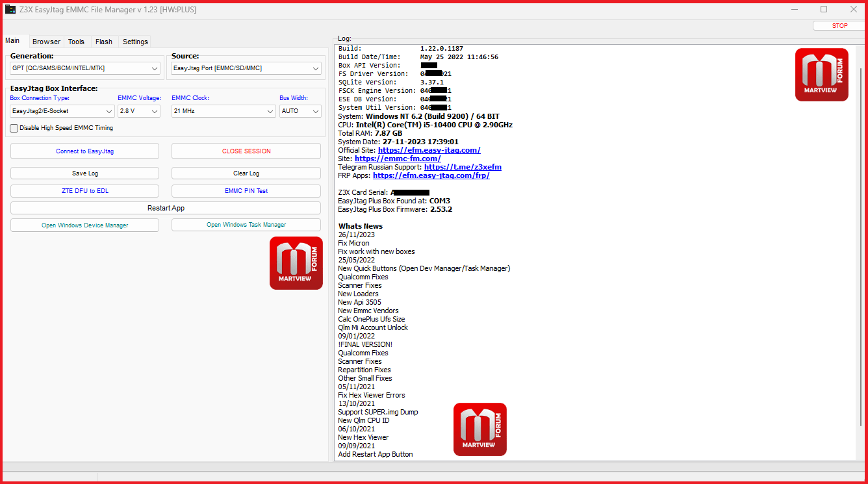Select 'Add Restart App Button' log entry
Viewport: 868px width, 484px height.
click(376, 454)
